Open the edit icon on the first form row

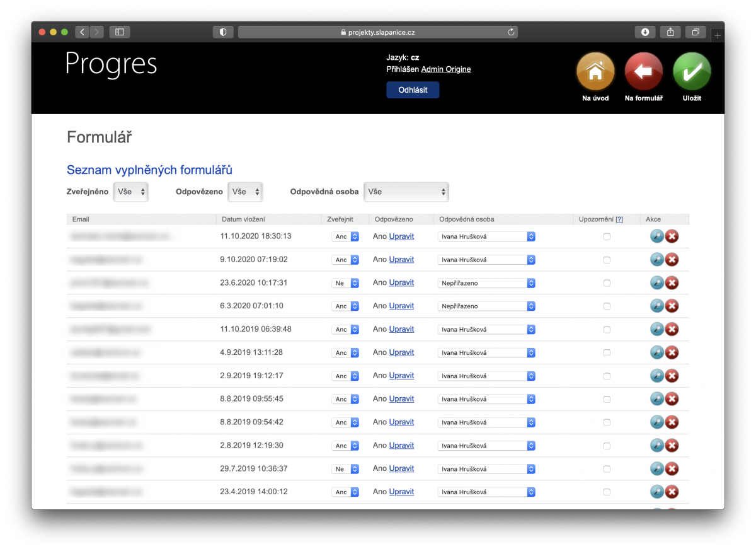657,236
